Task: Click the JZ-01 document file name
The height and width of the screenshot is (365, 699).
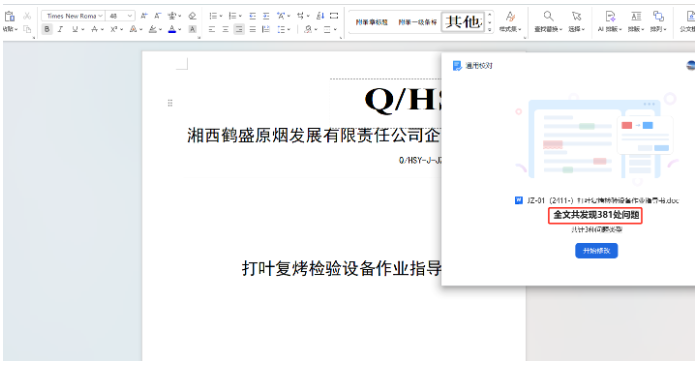Action: tap(602, 201)
